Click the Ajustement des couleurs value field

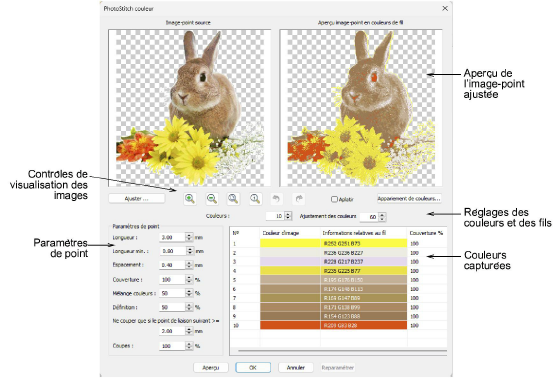[x=369, y=217]
